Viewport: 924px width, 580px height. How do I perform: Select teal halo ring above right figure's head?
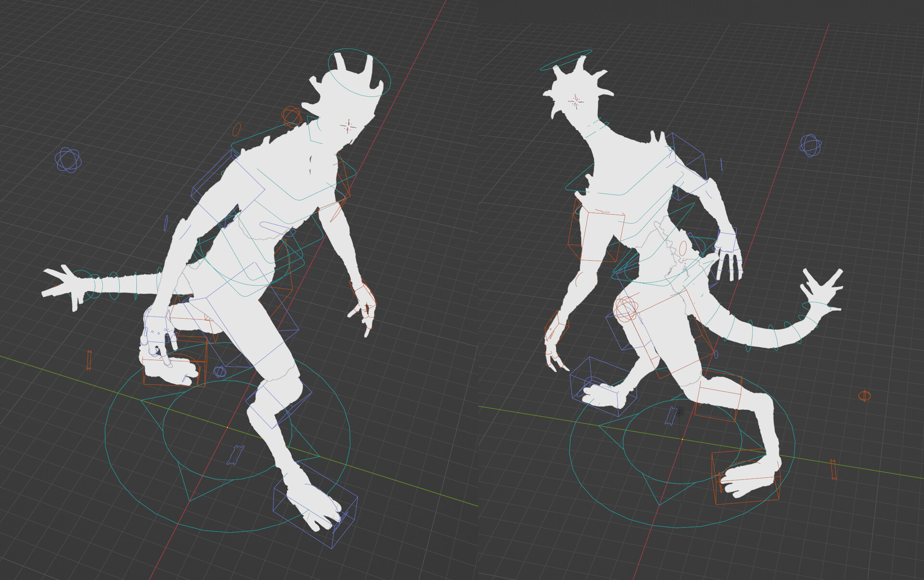pyautogui.click(x=566, y=60)
